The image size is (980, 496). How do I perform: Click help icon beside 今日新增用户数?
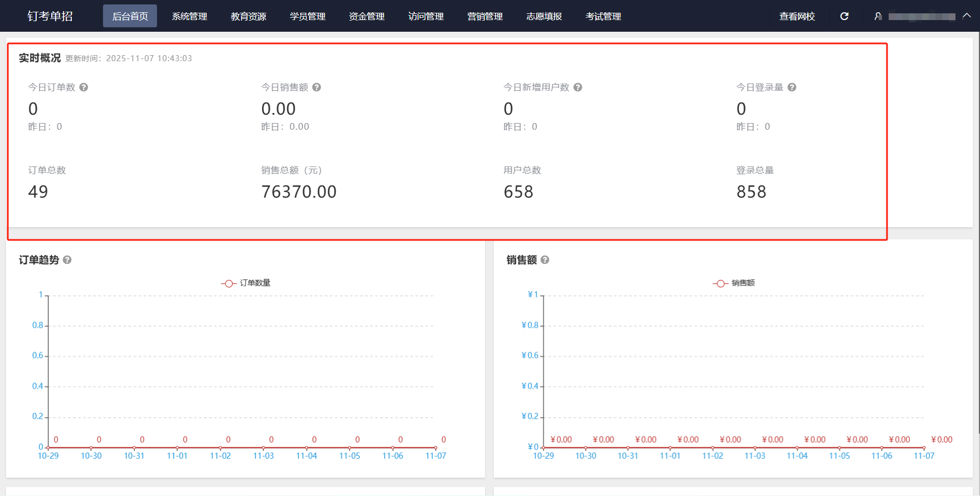click(577, 87)
